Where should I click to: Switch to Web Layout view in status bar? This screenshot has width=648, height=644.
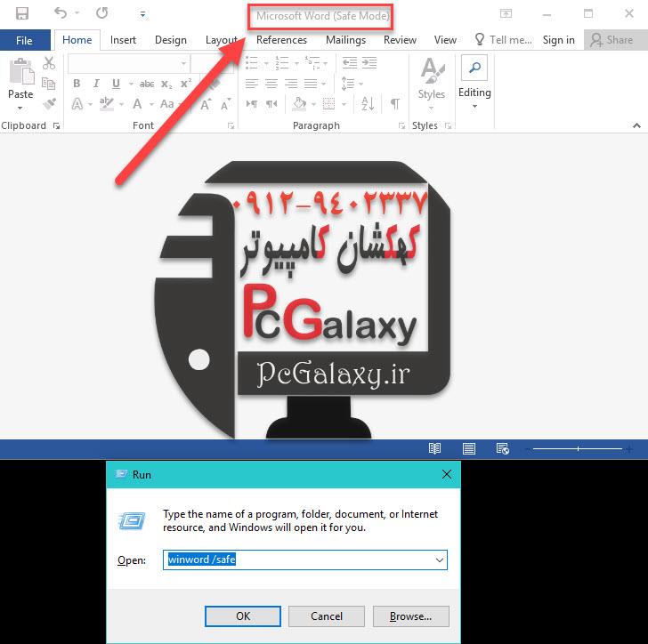[502, 449]
